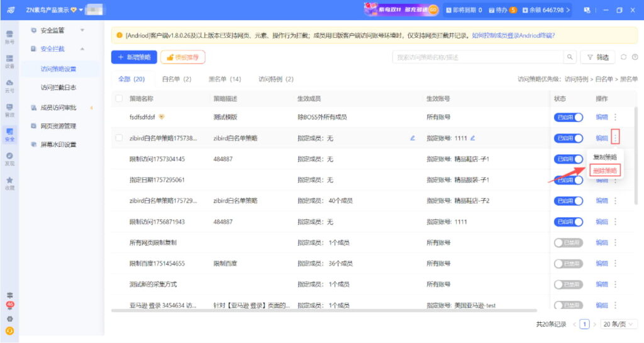644x343 pixels.
Task: Open more options for zibird白名单策略175729 row
Action: pos(615,201)
